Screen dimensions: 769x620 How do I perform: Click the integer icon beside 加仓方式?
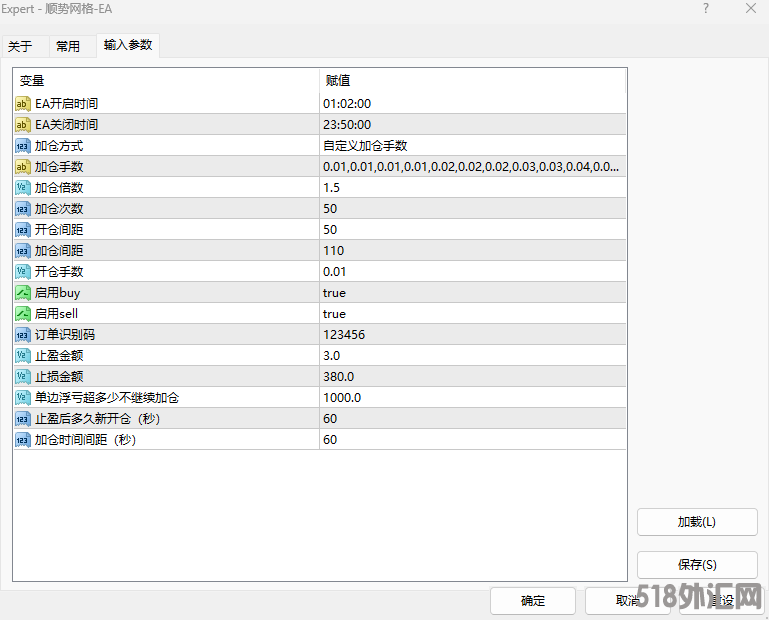23,146
